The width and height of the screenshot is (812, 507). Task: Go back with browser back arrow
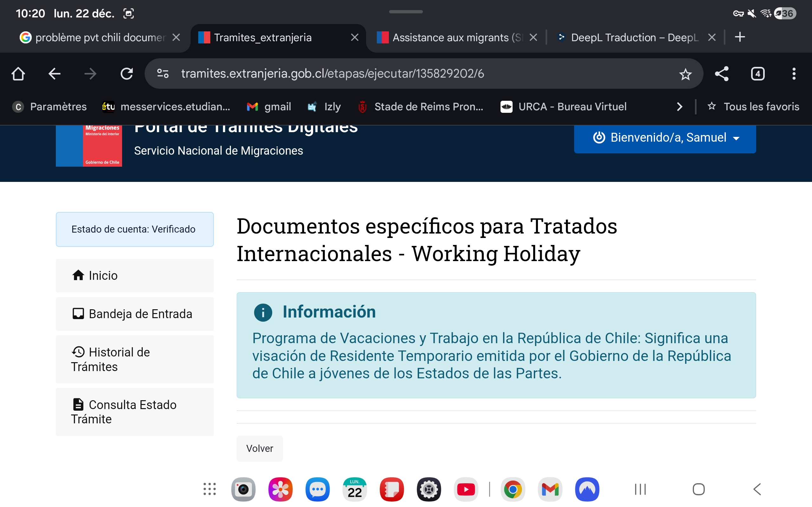[x=54, y=74]
